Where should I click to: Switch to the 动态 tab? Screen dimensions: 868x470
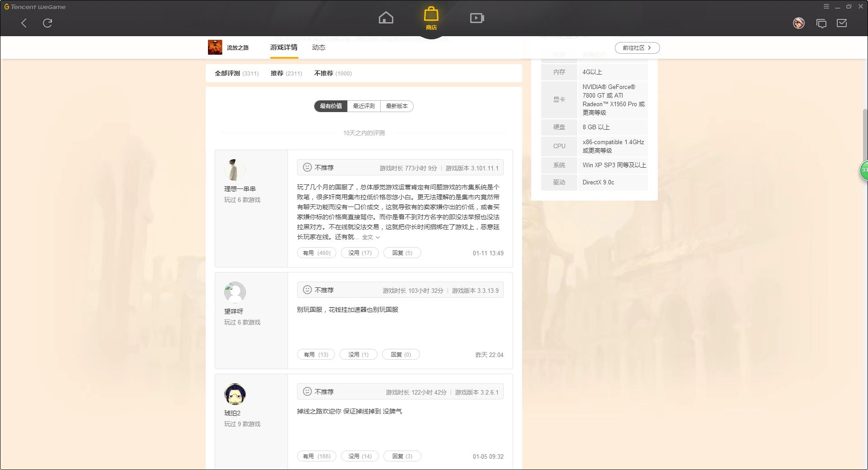318,47
